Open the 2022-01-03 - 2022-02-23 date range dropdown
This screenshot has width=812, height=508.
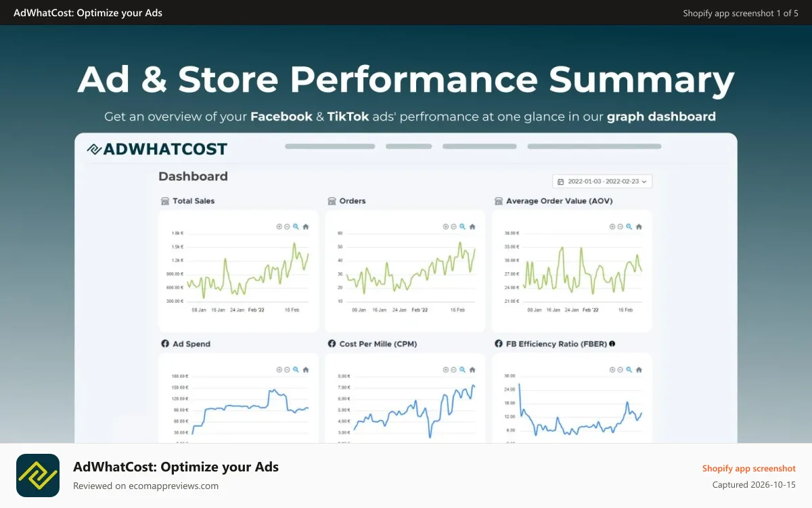click(x=602, y=182)
